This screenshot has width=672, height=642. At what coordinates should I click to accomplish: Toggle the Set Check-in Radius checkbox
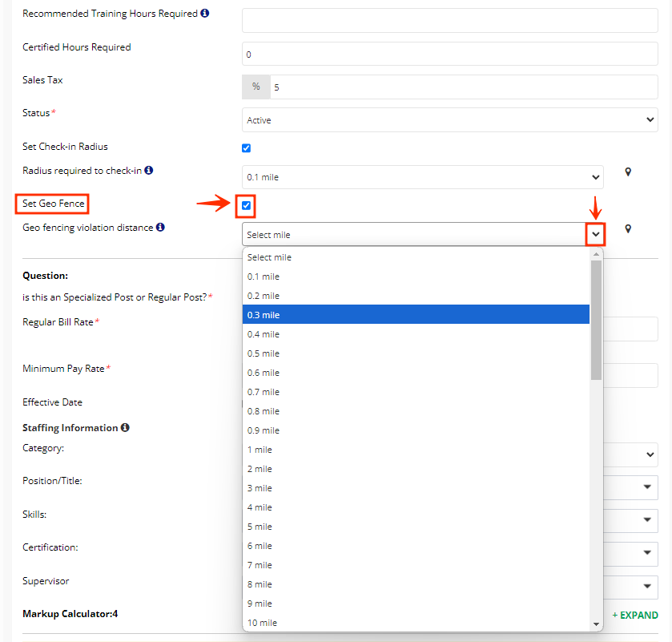click(x=246, y=148)
